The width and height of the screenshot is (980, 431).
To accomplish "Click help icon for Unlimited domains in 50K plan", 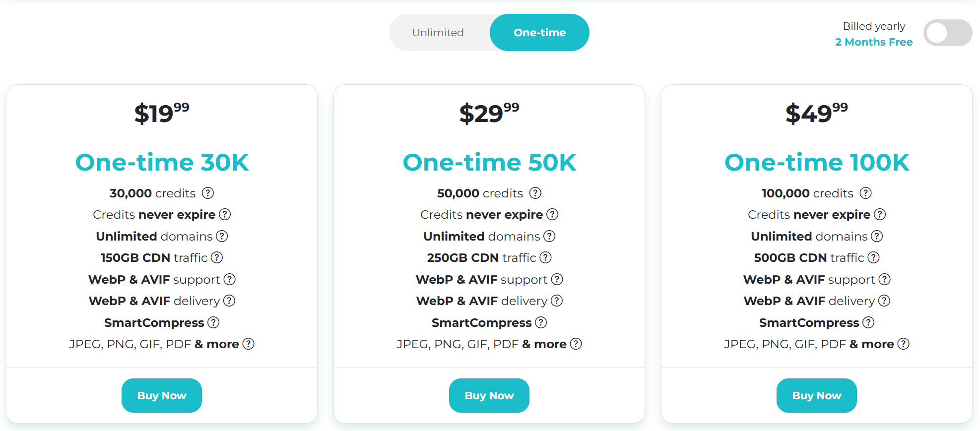I will tap(549, 236).
